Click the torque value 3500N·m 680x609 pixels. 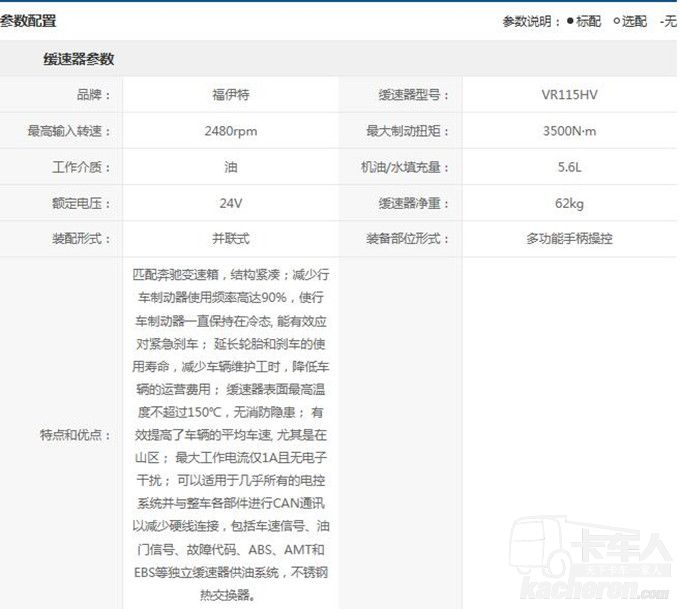[x=569, y=131]
